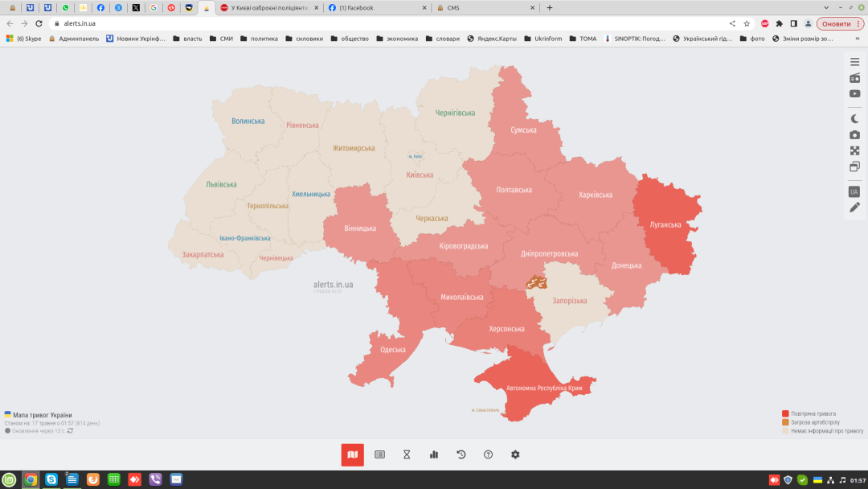Open the news feed icon

pos(379,454)
